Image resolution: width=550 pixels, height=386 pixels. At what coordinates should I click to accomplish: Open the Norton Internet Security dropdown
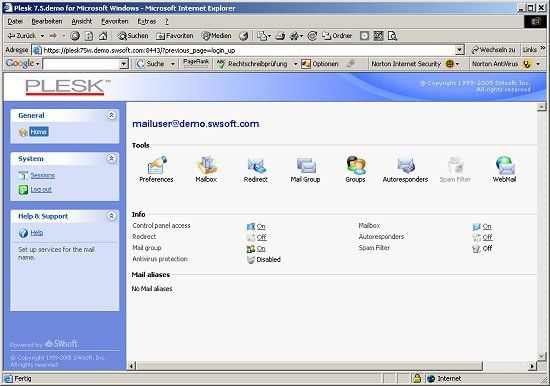pos(457,64)
